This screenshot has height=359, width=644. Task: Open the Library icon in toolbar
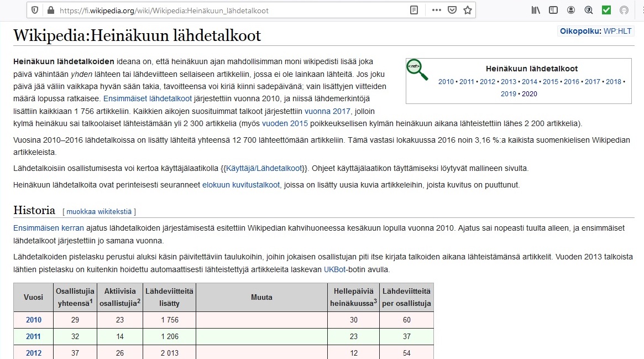(536, 11)
